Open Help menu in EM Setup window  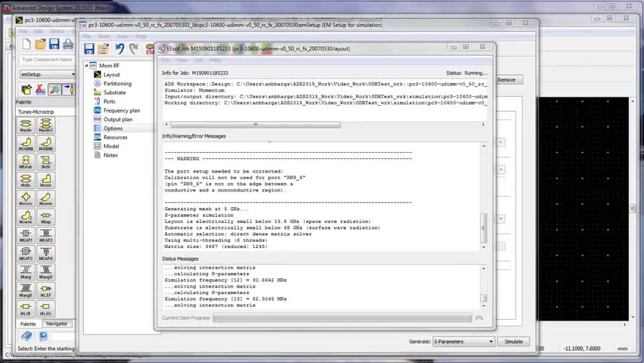tap(141, 36)
